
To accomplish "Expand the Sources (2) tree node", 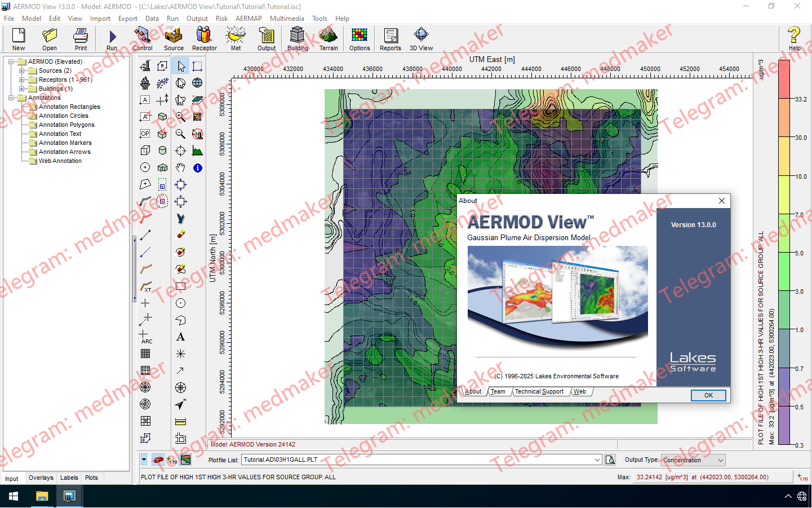I will (x=21, y=70).
